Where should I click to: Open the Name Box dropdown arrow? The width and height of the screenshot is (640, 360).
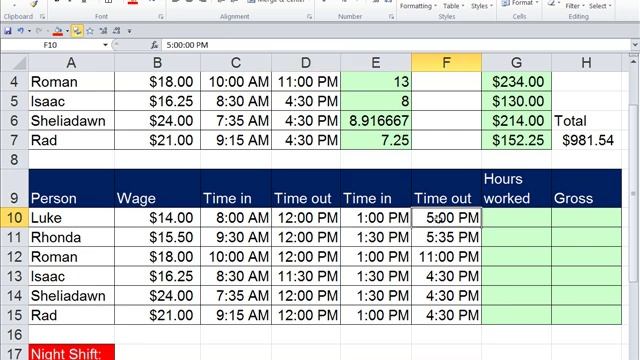tap(105, 45)
